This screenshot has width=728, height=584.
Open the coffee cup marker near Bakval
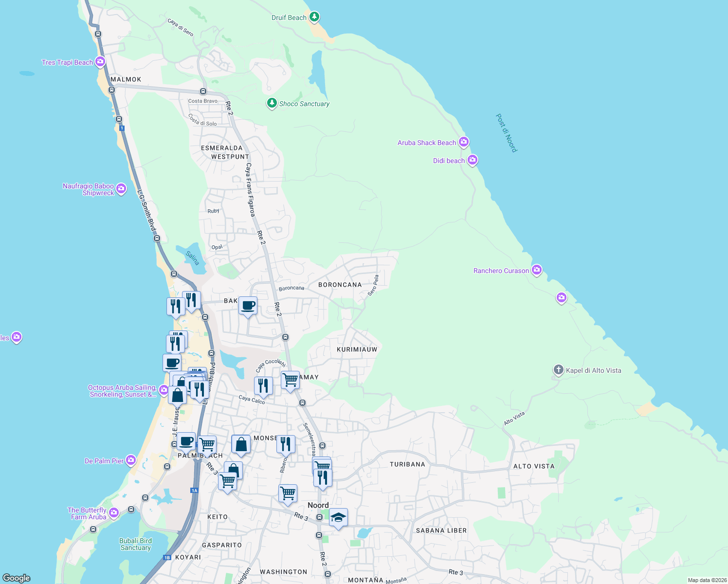pos(248,306)
